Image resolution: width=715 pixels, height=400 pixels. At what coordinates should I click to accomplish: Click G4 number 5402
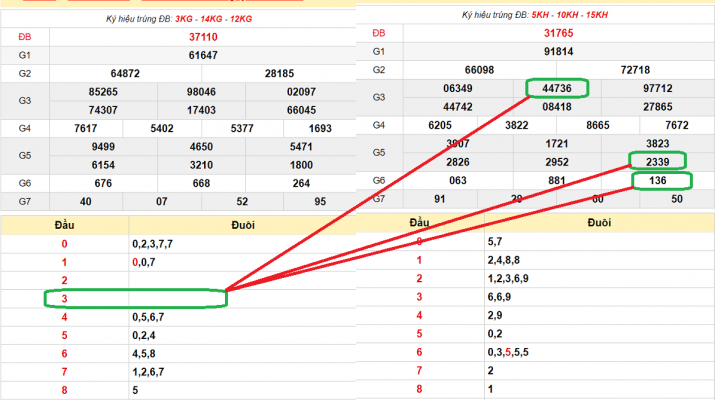coord(162,128)
